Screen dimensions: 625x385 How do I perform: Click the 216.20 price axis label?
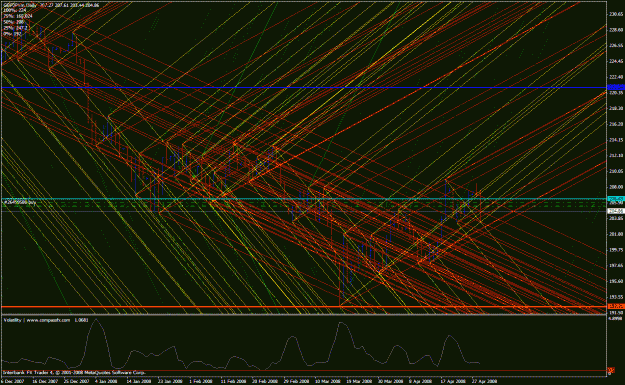616,124
